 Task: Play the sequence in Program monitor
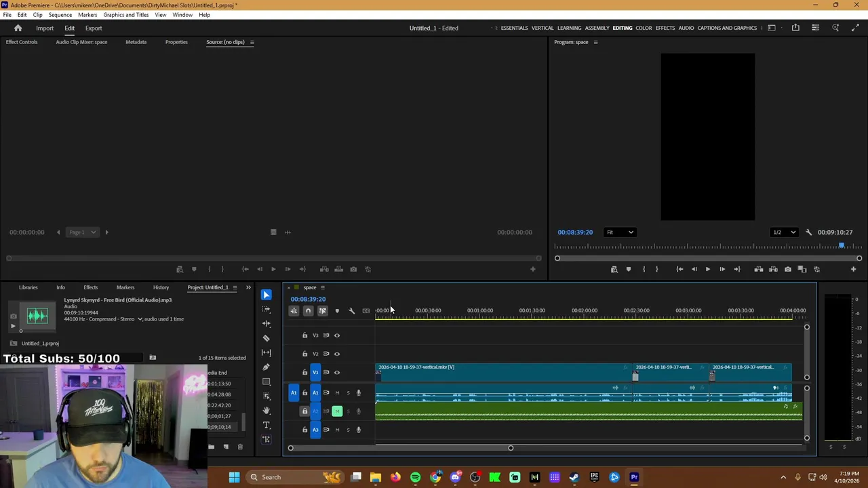(x=707, y=269)
